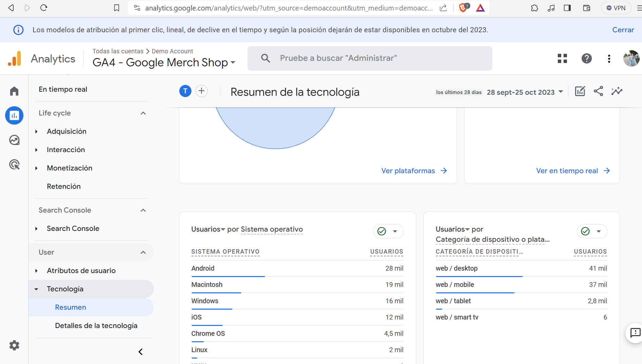Open the three-dot more options menu
The image size is (642, 364).
point(609,58)
